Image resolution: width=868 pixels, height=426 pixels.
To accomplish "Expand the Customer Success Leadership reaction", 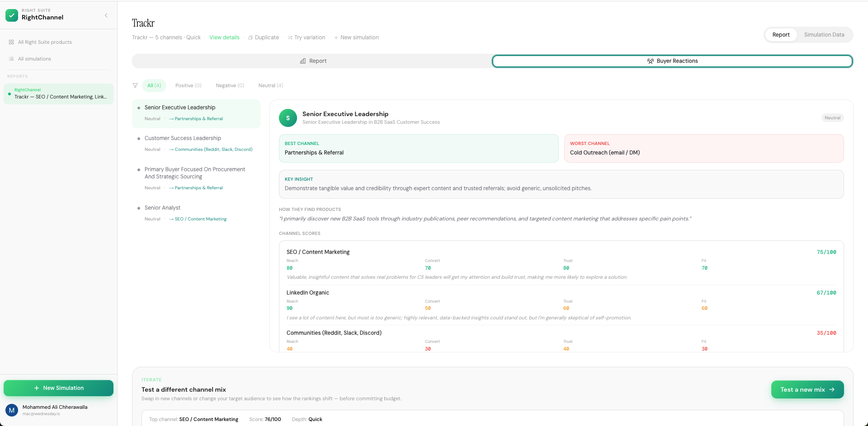I will pos(183,138).
